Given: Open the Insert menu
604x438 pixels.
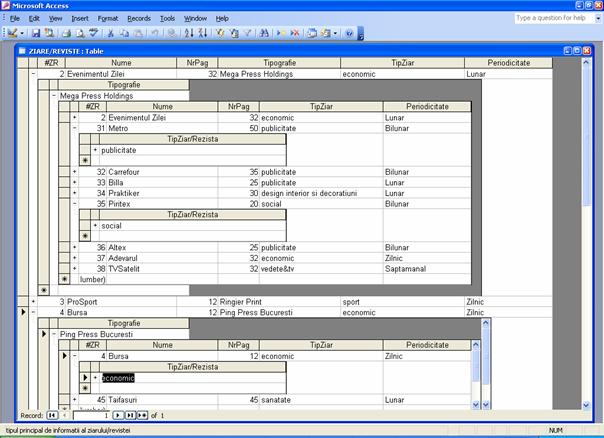Looking at the screenshot, I should 79,18.
